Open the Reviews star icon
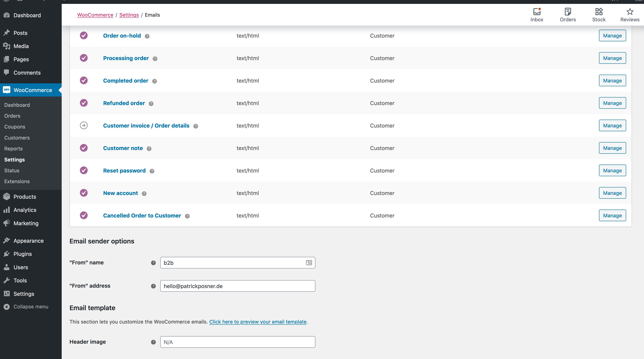This screenshot has width=644, height=359. (x=630, y=11)
